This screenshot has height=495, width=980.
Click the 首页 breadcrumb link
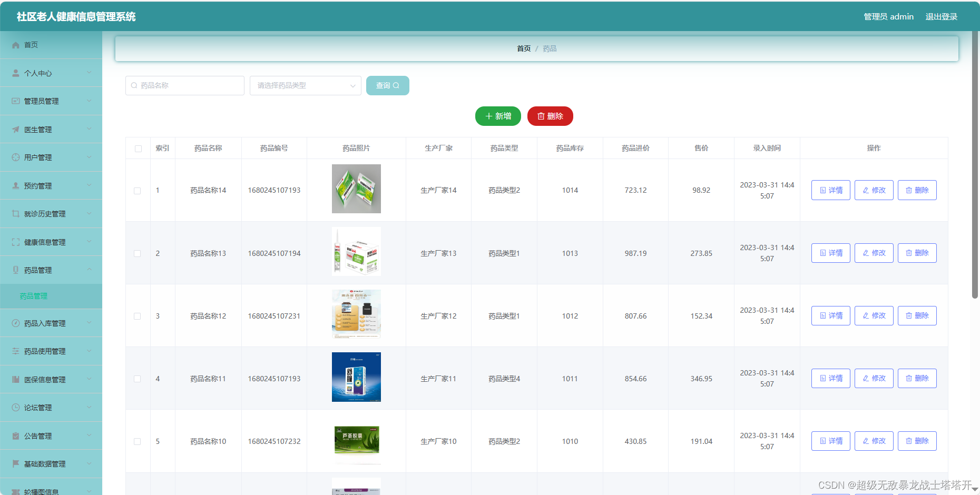point(524,48)
